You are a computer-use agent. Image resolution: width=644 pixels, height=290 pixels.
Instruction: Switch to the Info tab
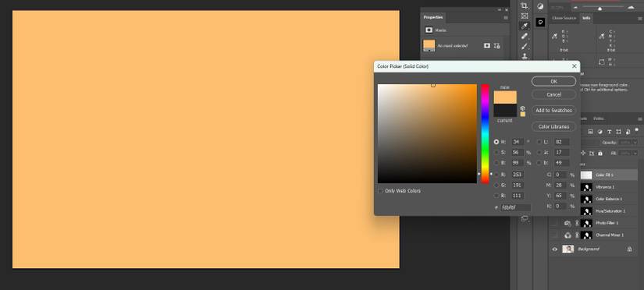586,18
